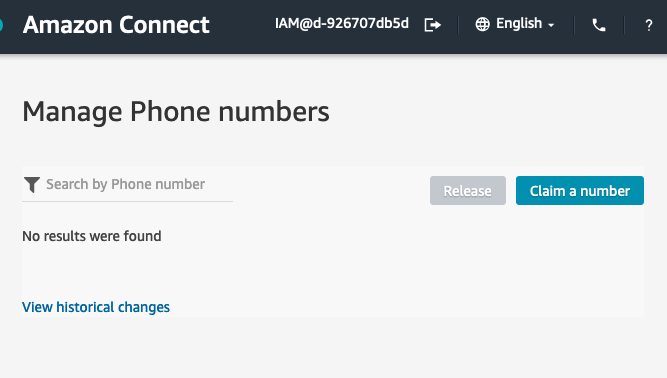Click the Amazon Connect home title
Image resolution: width=667 pixels, height=378 pixels.
(x=116, y=24)
